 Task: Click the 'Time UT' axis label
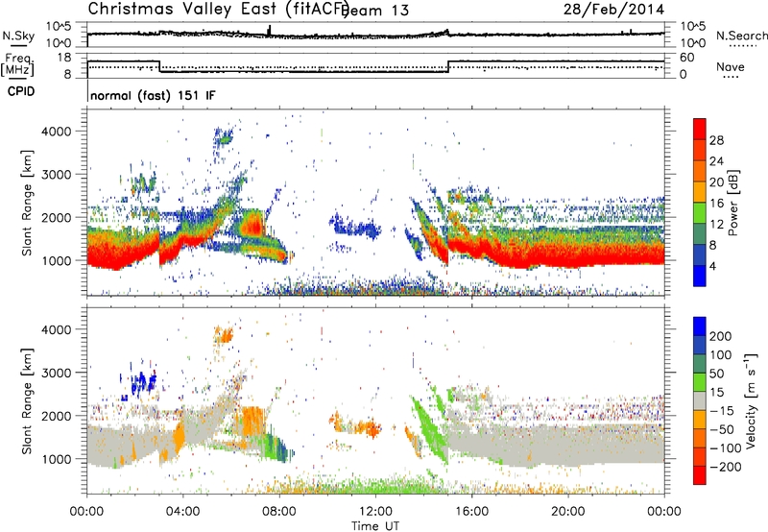click(375, 525)
